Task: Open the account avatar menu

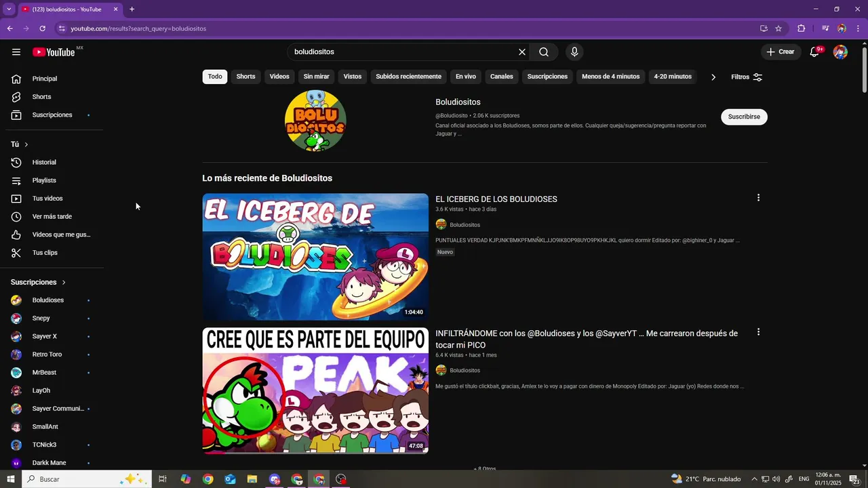Action: [x=840, y=52]
